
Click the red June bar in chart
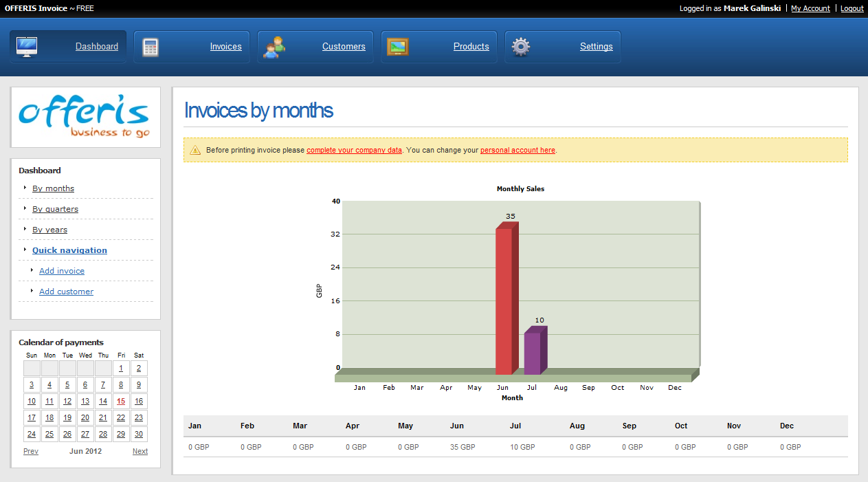(x=504, y=301)
